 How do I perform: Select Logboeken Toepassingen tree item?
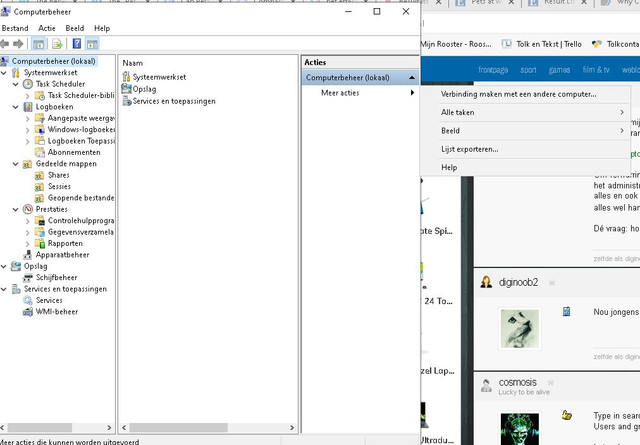click(x=81, y=141)
